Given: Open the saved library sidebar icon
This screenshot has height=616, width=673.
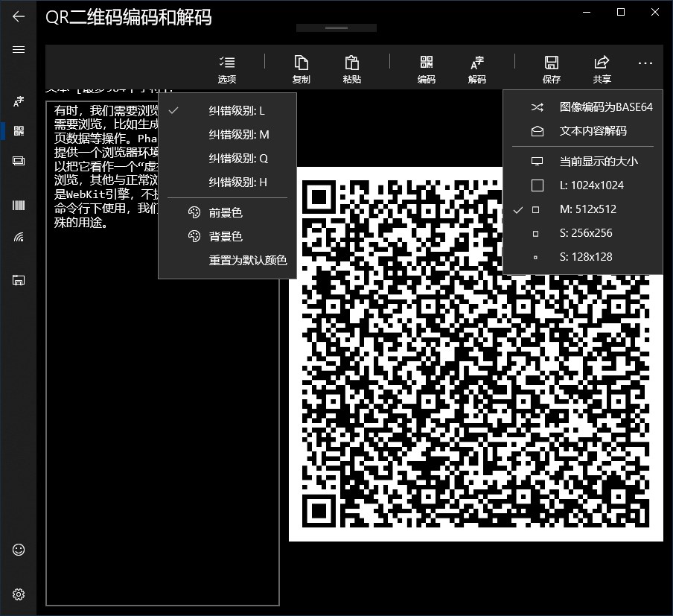Looking at the screenshot, I should pos(19,280).
